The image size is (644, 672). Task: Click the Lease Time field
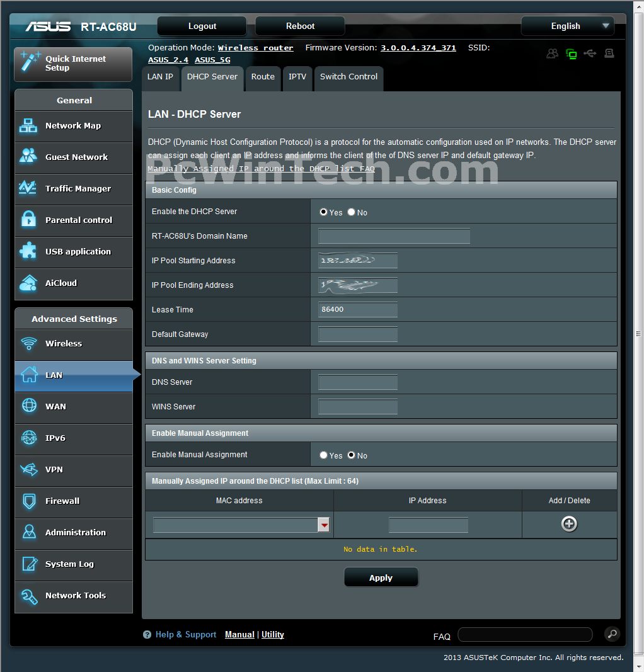click(357, 309)
